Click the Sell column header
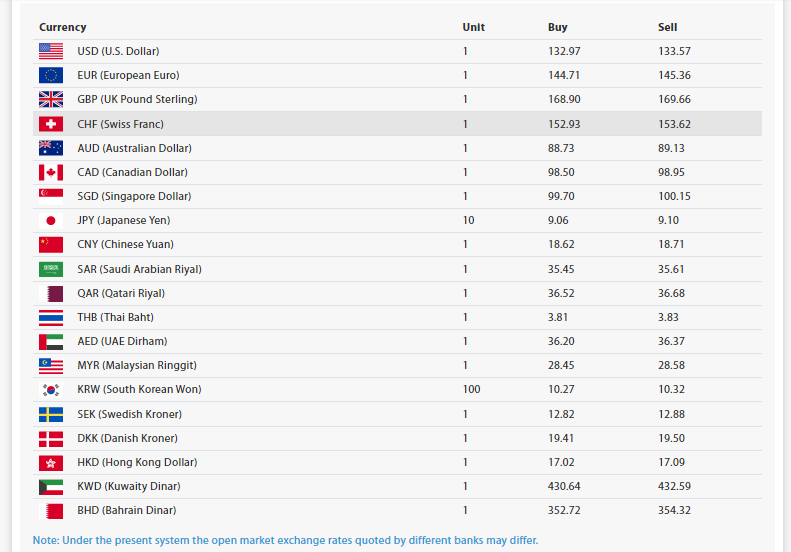This screenshot has width=791, height=552. 667,27
